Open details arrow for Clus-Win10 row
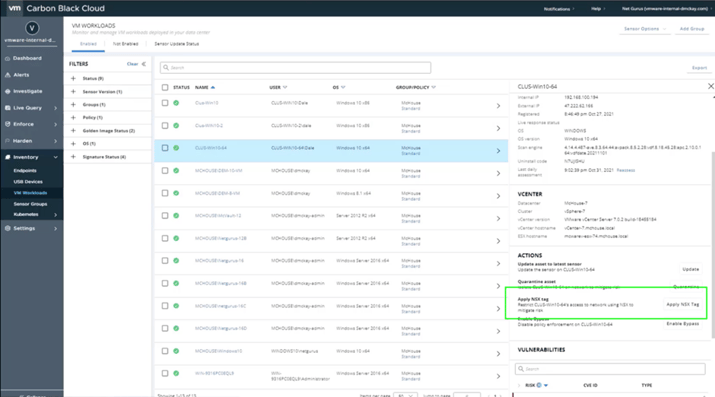 [x=498, y=106]
